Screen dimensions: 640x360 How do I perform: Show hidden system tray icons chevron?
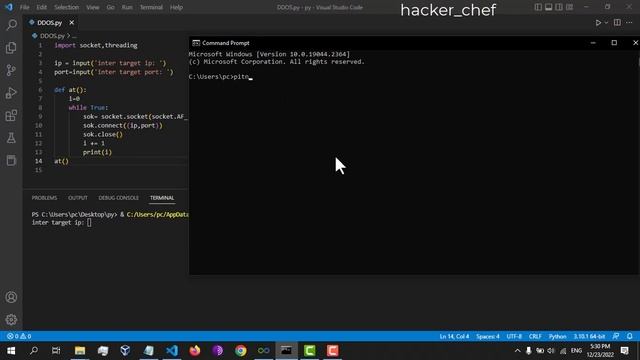pyautogui.click(x=517, y=351)
